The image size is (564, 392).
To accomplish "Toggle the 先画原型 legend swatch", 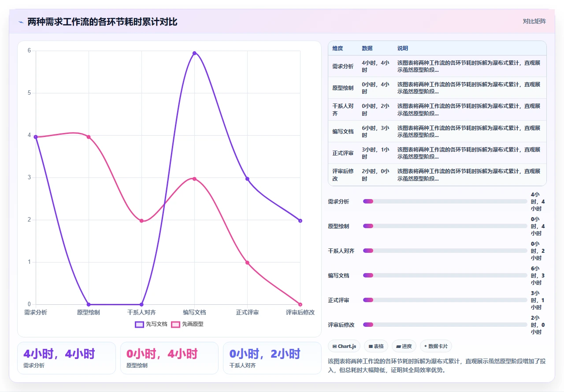I will (x=175, y=324).
